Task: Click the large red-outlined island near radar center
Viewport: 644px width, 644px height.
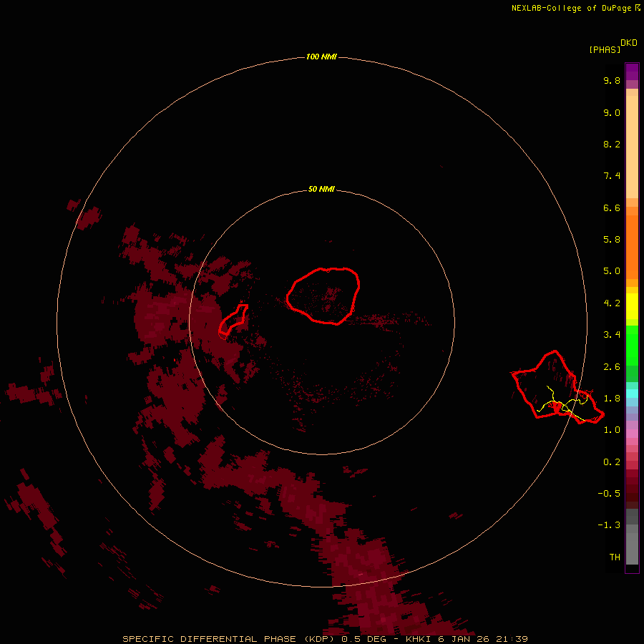Action: coord(323,296)
